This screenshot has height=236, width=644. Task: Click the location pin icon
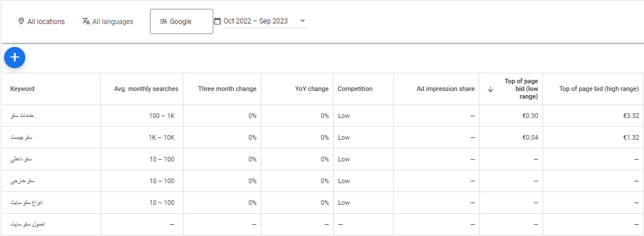point(21,21)
